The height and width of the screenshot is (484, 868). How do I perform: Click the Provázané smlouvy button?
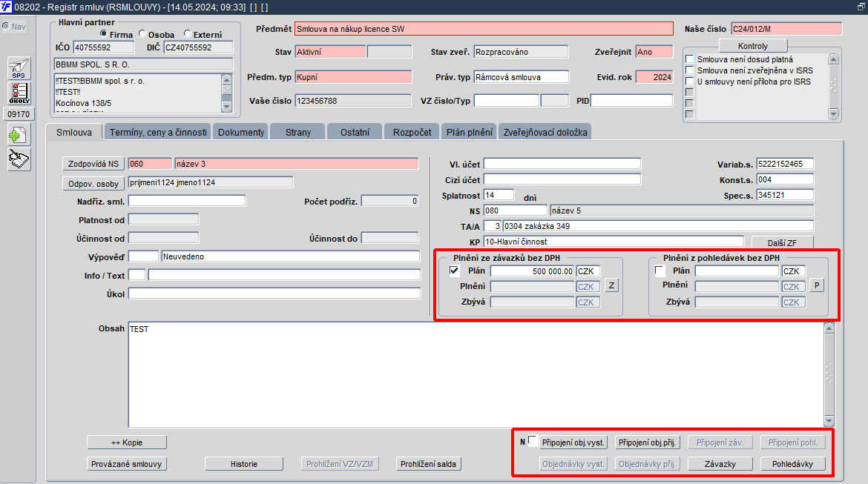tap(126, 464)
